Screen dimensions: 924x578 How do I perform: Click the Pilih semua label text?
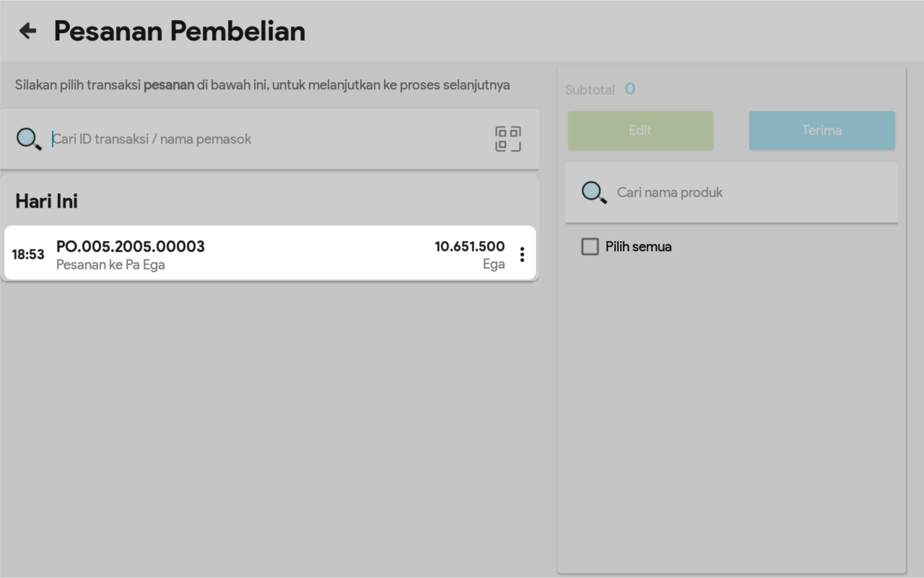pos(638,247)
